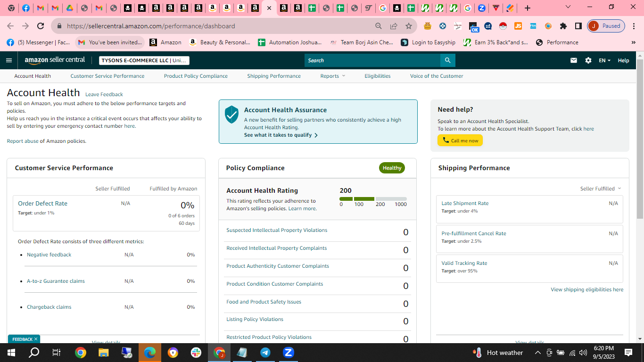Click the Valid Tracking Rate link
The height and width of the screenshot is (362, 644).
[464, 263]
